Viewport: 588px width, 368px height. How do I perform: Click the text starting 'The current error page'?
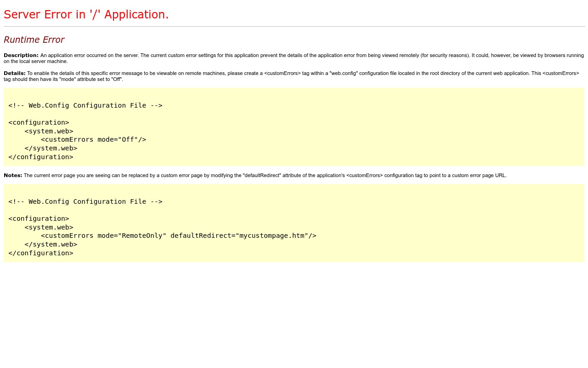coord(265,175)
